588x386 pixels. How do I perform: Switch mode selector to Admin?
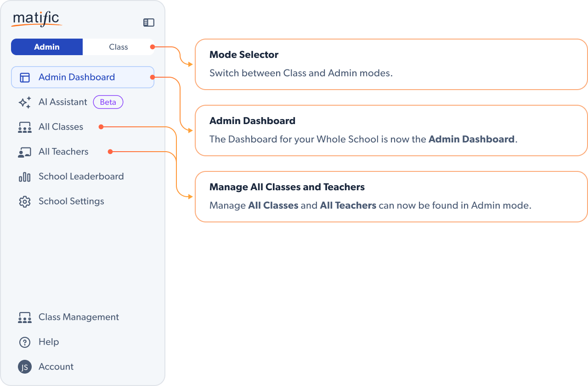tap(47, 47)
